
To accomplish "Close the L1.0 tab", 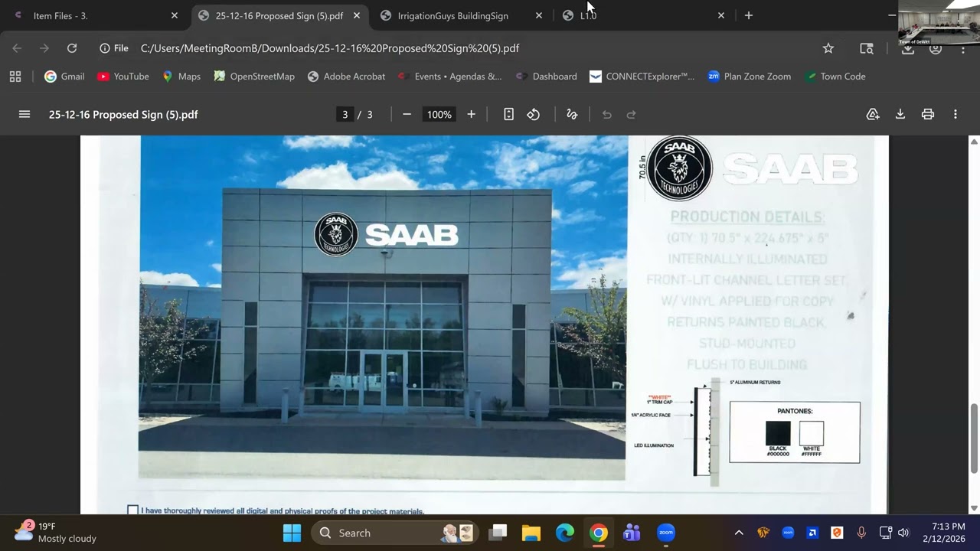I will pos(721,15).
